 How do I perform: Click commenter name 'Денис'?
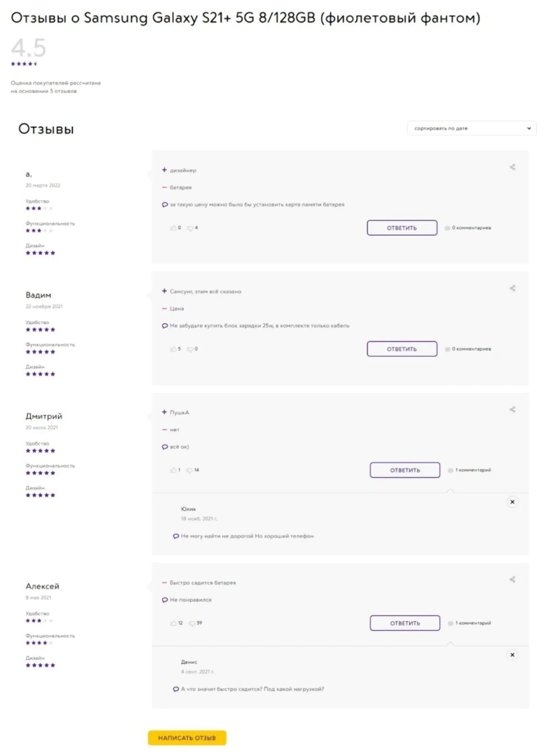click(x=189, y=662)
